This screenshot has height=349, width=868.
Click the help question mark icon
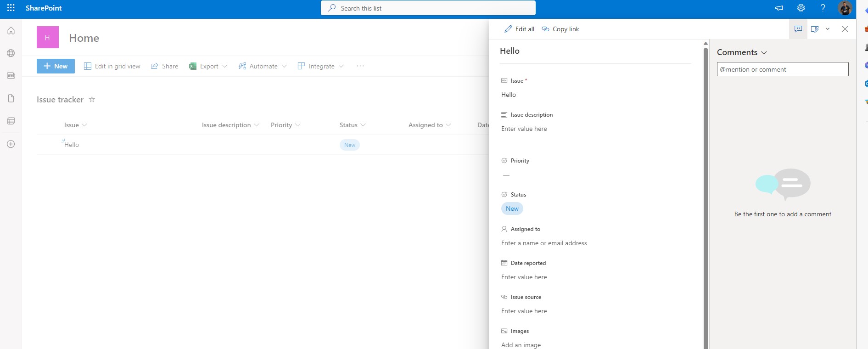[823, 8]
